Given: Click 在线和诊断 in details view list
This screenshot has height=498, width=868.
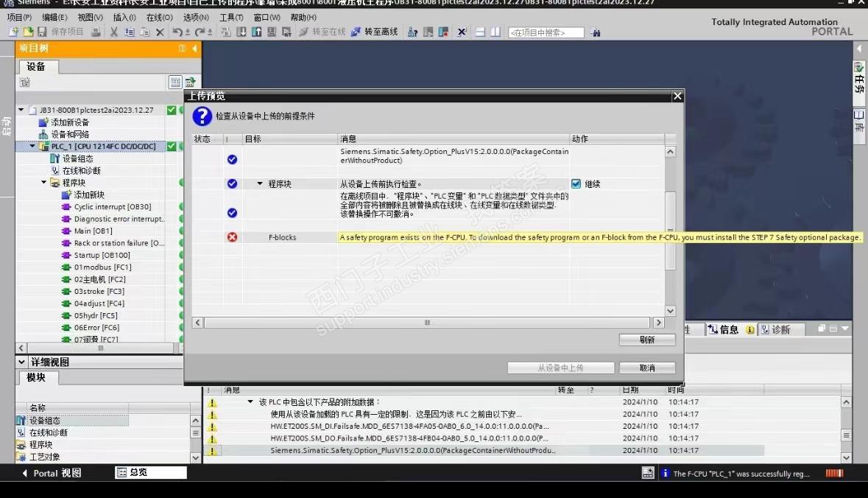Looking at the screenshot, I should pos(48,432).
